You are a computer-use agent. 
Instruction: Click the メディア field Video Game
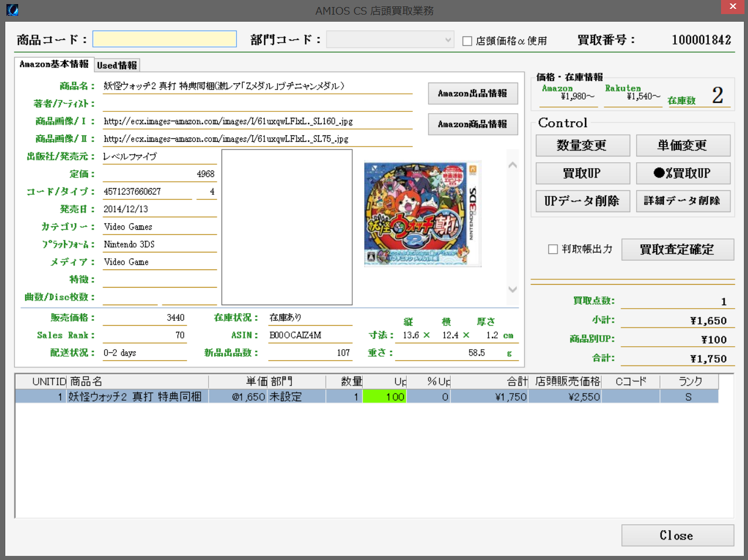[159, 262]
